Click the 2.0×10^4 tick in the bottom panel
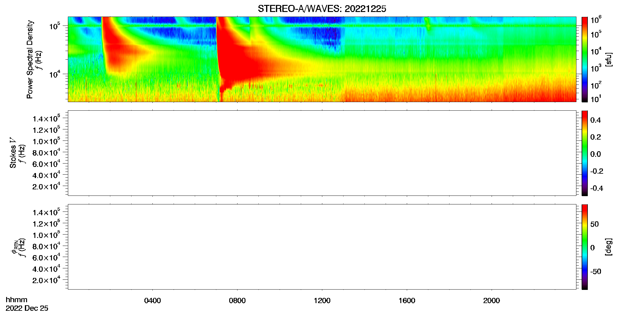This screenshot has height=332, width=644. point(46,280)
